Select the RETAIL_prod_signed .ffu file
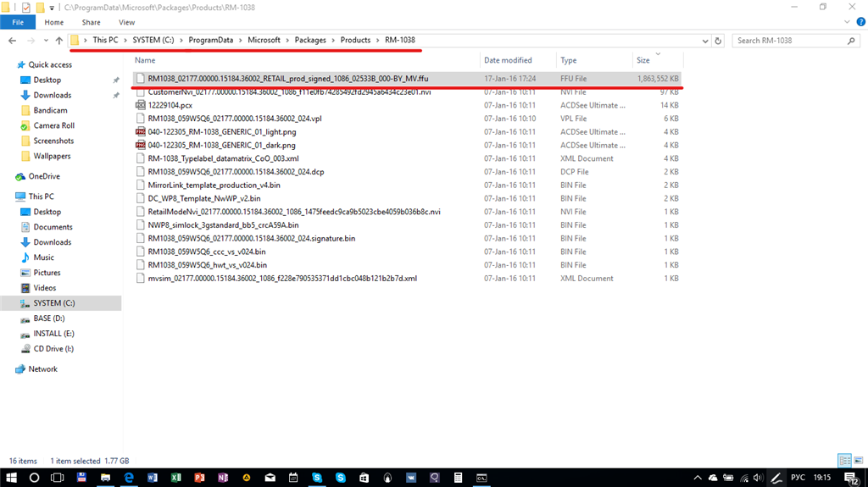This screenshot has width=868, height=487. [407, 79]
